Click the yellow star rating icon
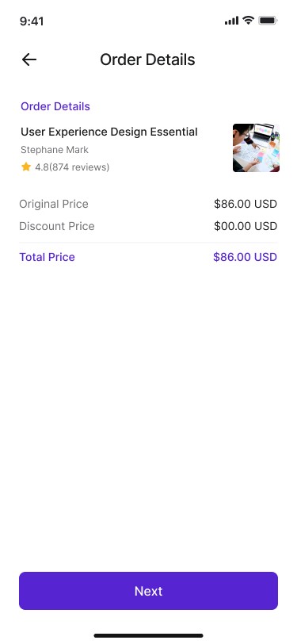Image resolution: width=297 pixels, height=644 pixels. (26, 167)
